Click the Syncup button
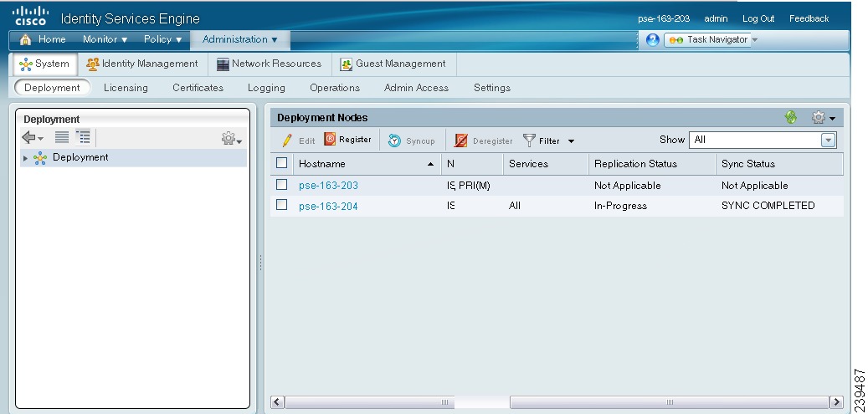 pyautogui.click(x=411, y=141)
